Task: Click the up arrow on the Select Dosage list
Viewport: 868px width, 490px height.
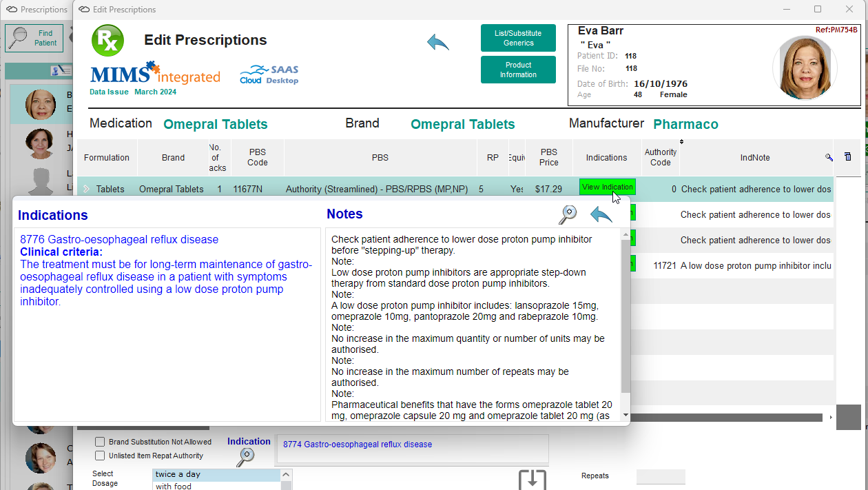Action: pyautogui.click(x=287, y=474)
